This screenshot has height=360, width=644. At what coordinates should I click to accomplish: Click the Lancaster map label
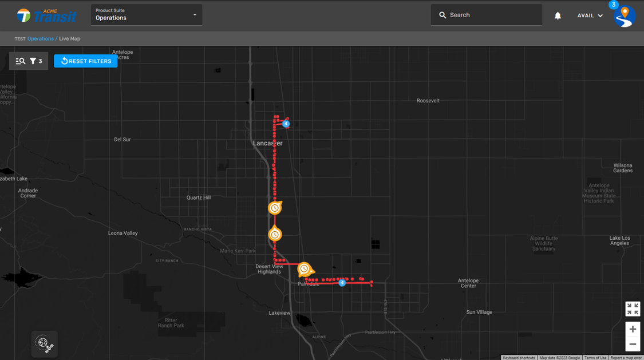[x=267, y=143]
